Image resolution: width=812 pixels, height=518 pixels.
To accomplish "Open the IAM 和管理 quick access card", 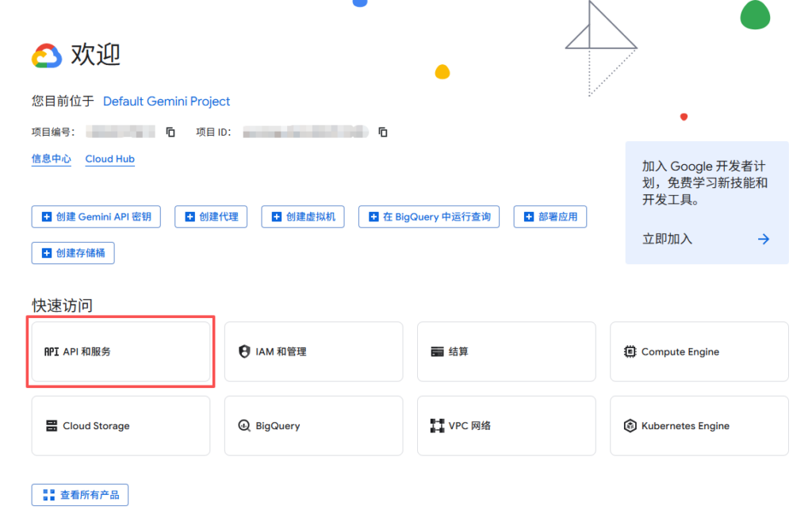I will tap(313, 351).
